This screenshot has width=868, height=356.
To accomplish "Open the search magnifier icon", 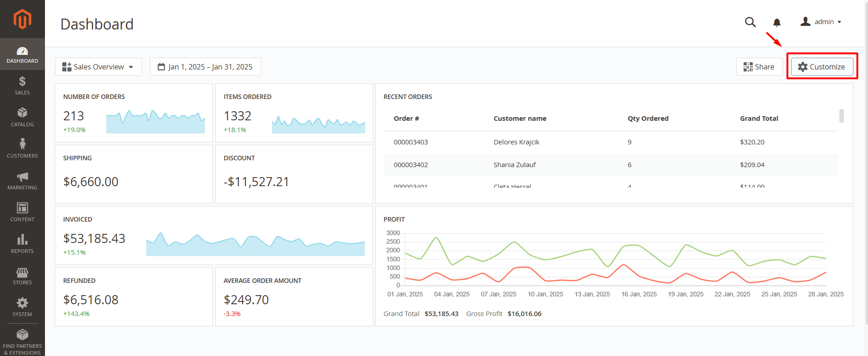I will 750,22.
